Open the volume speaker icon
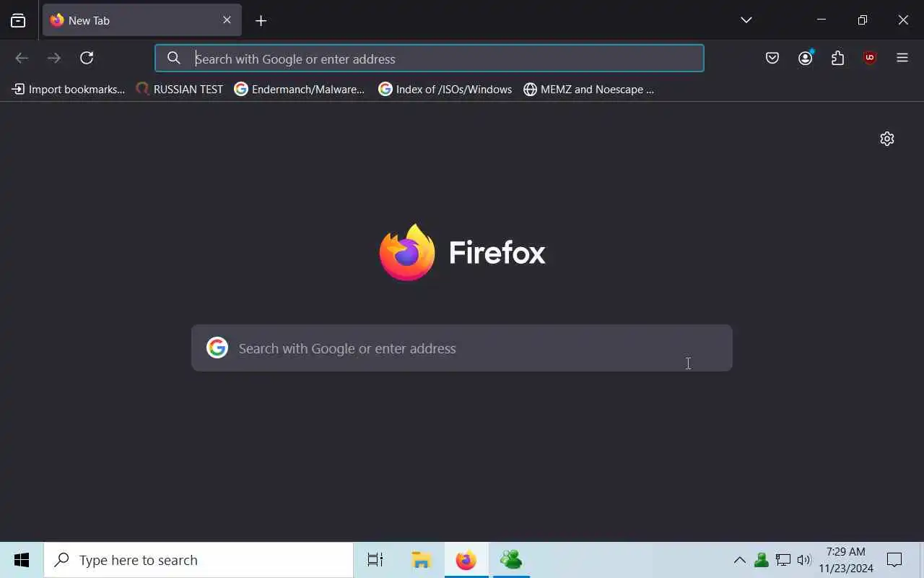 804,560
